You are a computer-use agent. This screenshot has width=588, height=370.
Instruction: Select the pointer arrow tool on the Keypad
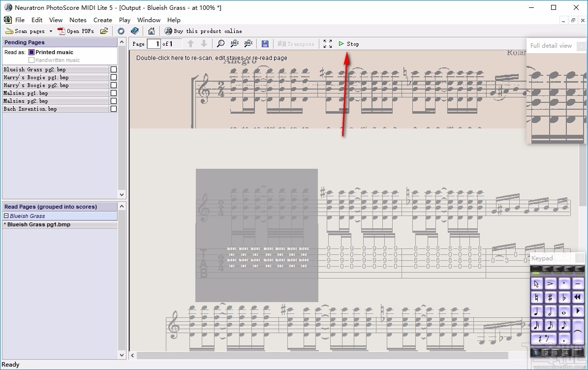536,284
